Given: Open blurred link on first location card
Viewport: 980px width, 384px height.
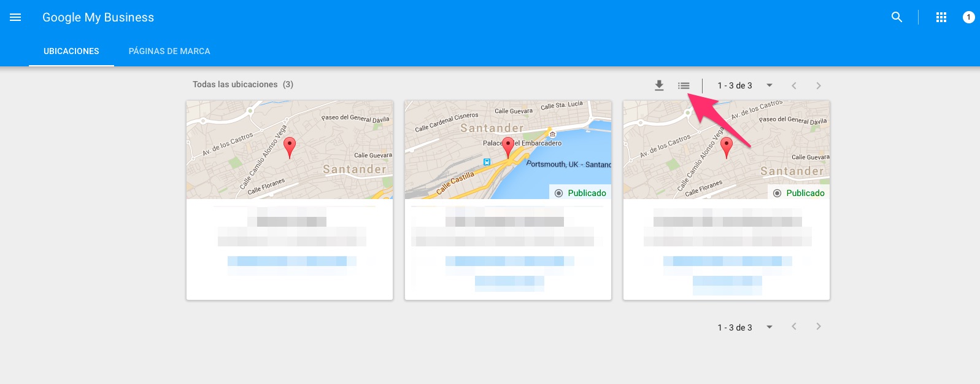Looking at the screenshot, I should (x=291, y=261).
